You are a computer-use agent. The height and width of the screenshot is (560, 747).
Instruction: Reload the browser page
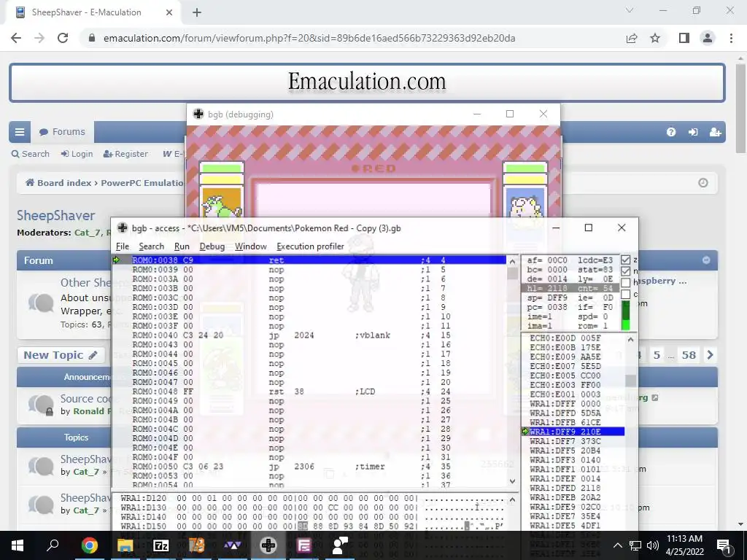pyautogui.click(x=63, y=38)
